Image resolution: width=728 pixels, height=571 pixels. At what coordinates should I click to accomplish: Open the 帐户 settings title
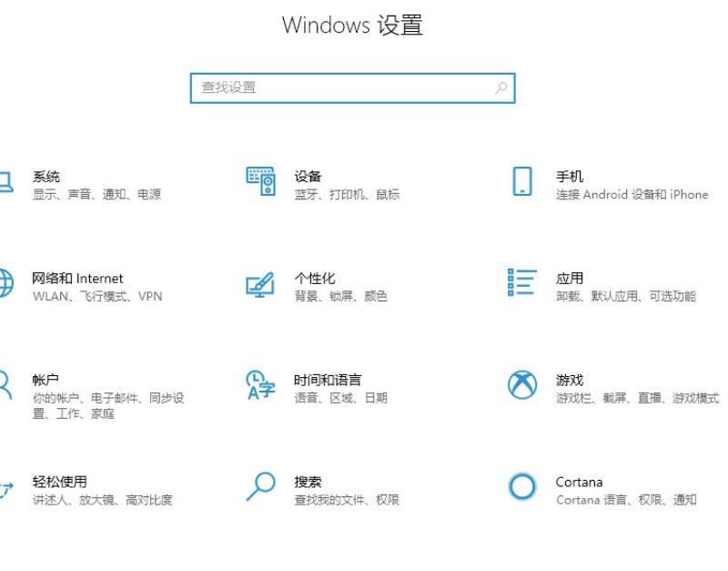point(45,380)
